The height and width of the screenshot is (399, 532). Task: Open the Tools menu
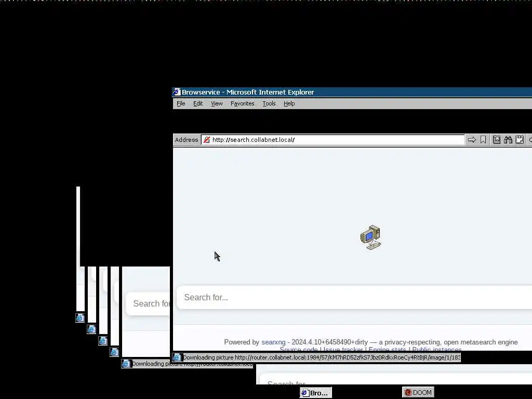269,103
